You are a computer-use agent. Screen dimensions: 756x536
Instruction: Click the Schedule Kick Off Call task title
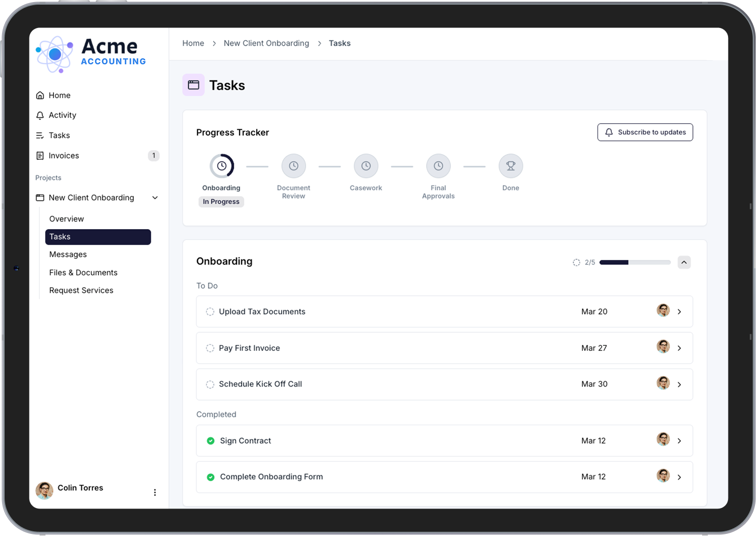[x=260, y=384]
